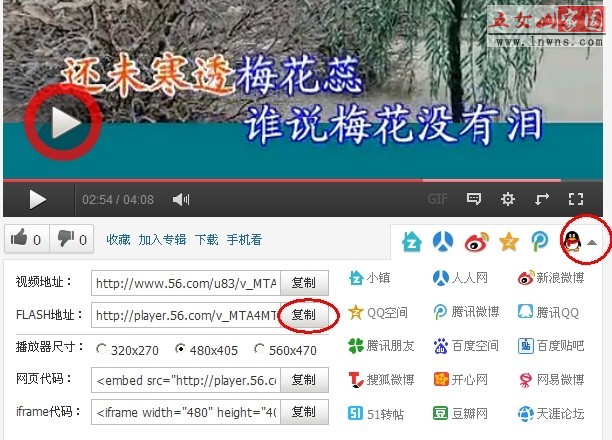The image size is (612, 440).
Task: Share via Renren icon in top share row
Action: coord(443,241)
